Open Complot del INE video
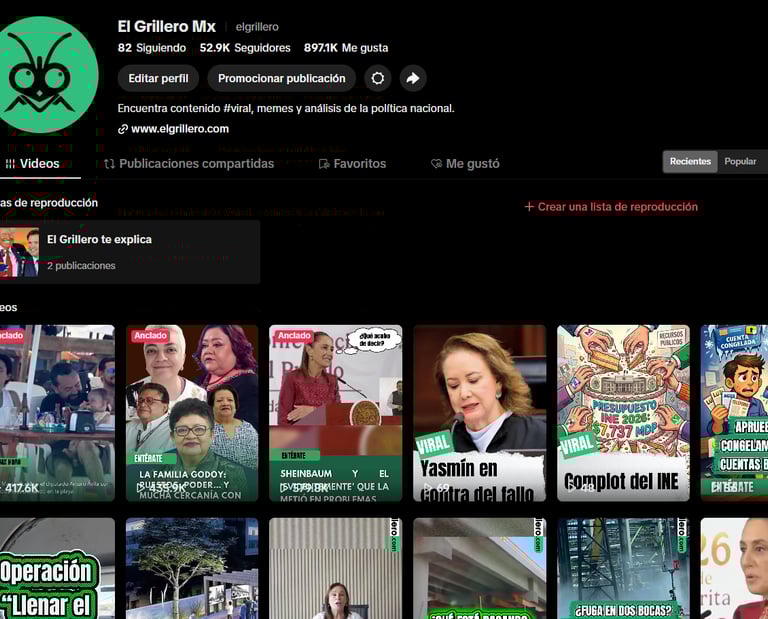 623,413
